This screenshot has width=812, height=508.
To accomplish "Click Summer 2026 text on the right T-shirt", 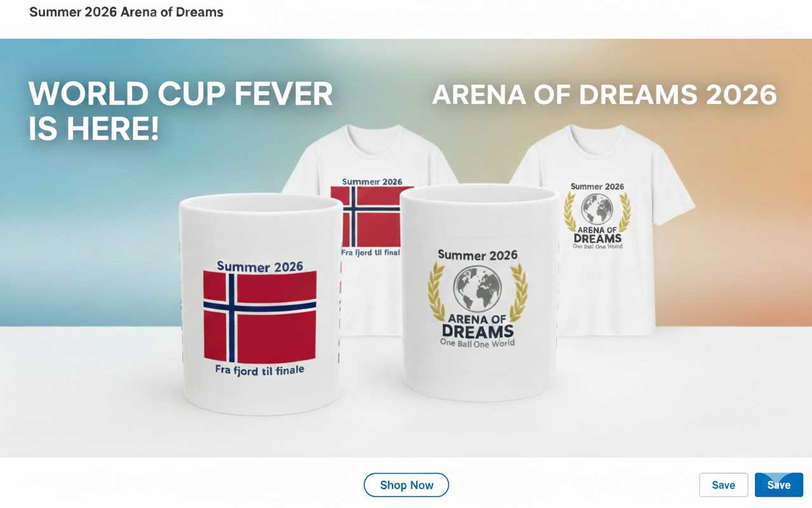I will click(x=597, y=187).
